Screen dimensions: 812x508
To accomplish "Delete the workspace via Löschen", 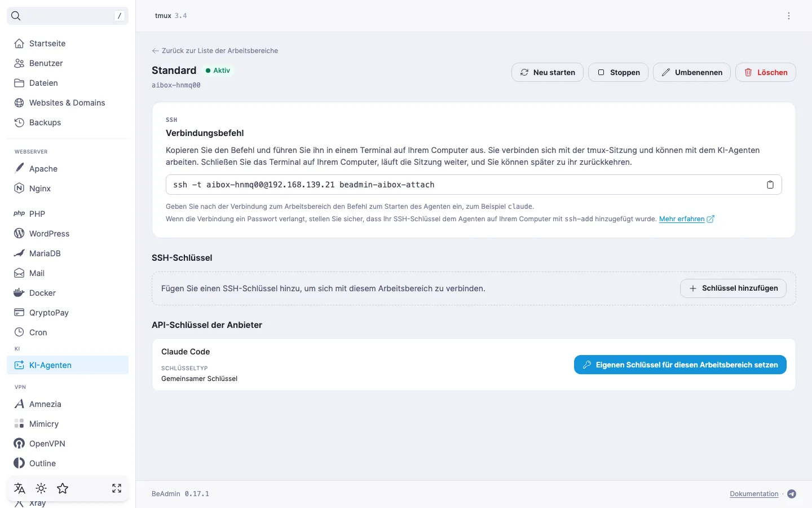I will 766,72.
